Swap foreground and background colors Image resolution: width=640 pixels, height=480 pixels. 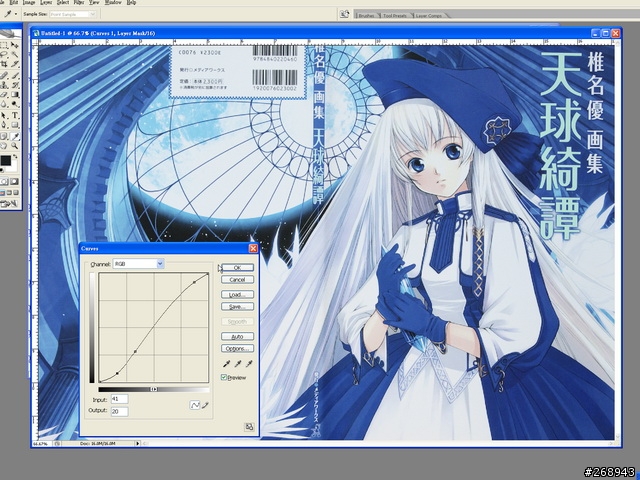click(15, 156)
